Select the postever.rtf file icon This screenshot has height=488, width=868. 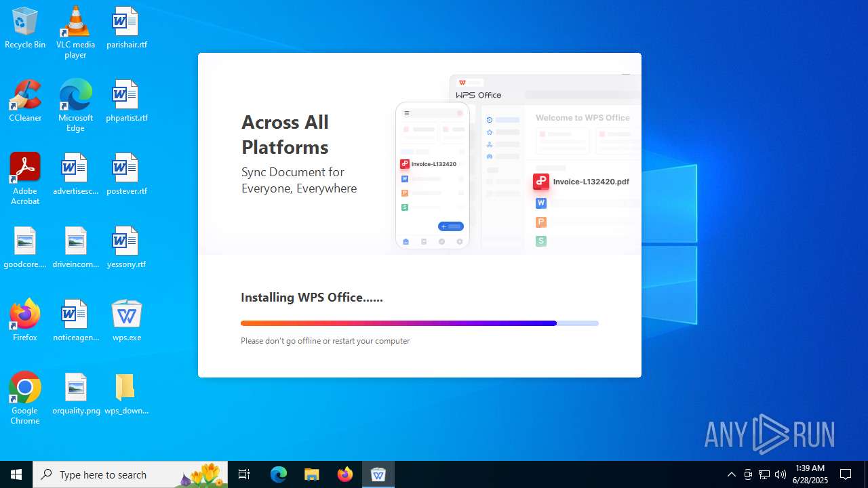pyautogui.click(x=126, y=175)
